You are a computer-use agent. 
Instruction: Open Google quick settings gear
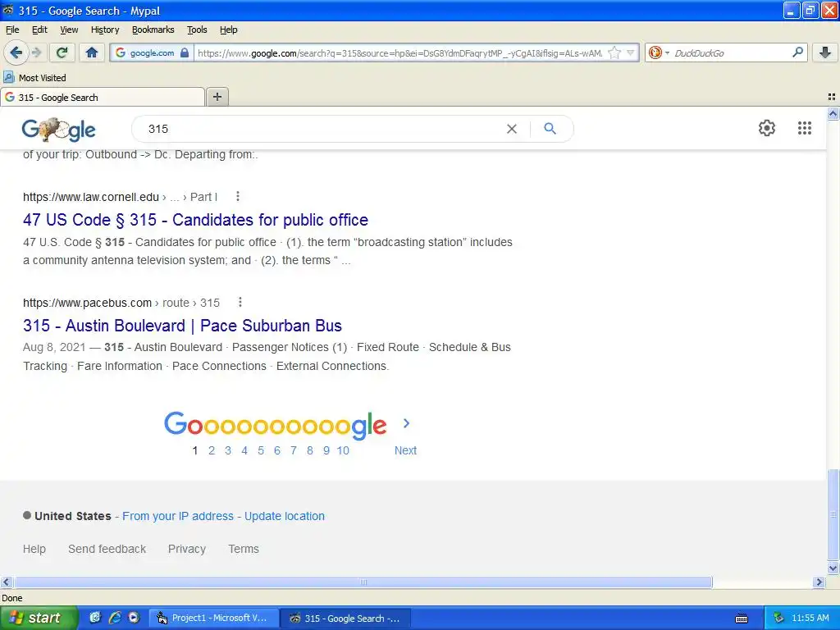pos(767,128)
